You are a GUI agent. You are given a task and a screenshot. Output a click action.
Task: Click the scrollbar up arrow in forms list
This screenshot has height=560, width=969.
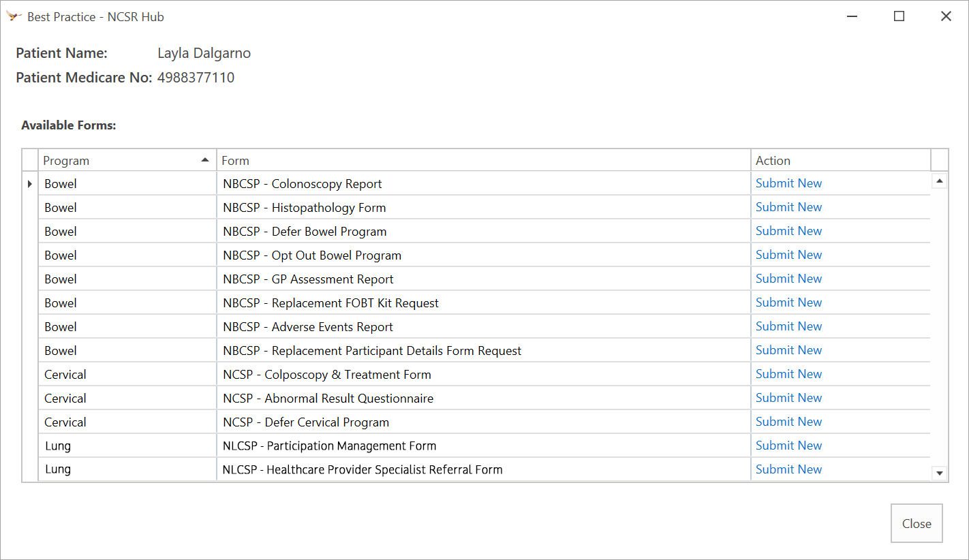(x=940, y=181)
